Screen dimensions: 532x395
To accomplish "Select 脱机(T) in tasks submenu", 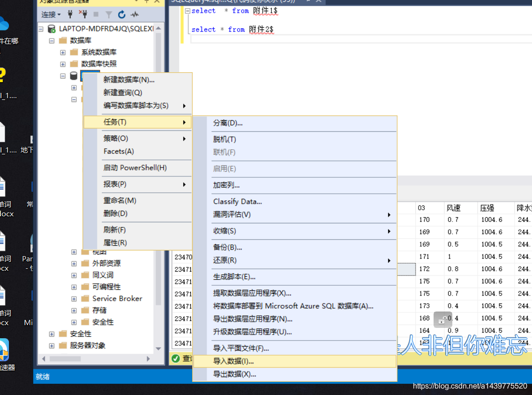I will 294,140.
